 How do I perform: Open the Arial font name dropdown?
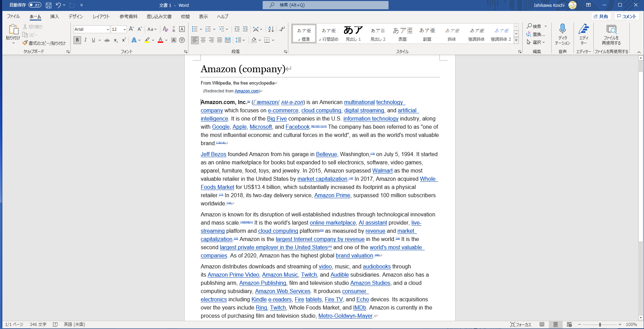point(108,29)
